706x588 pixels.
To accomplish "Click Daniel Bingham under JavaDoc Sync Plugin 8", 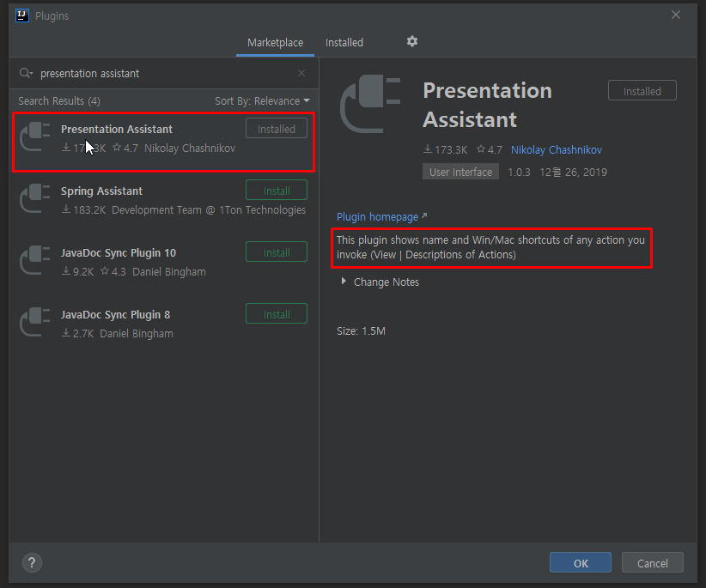I will click(x=137, y=333).
